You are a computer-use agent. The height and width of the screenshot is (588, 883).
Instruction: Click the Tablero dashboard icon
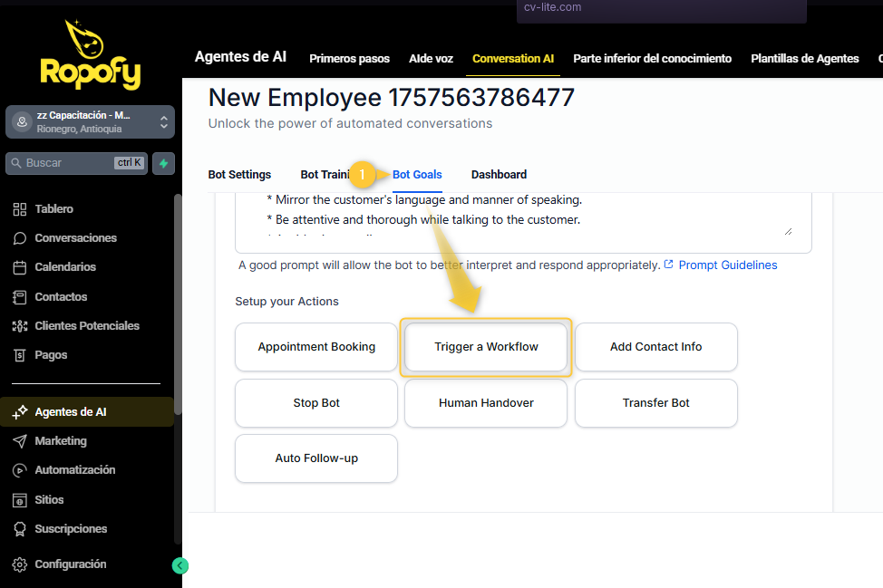[x=20, y=209]
